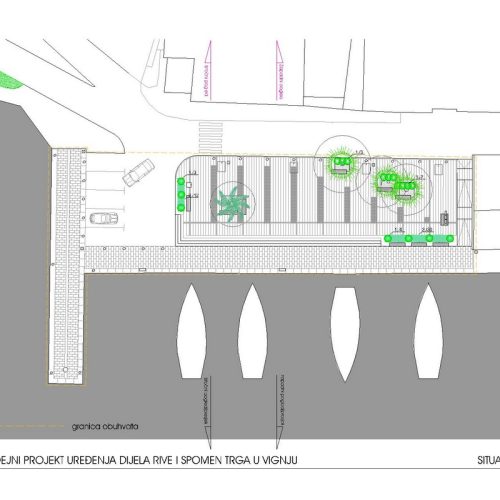This screenshot has height=500, width=500.
Task: Select the pedestrian crossing stripes
Action: [x=211, y=138]
